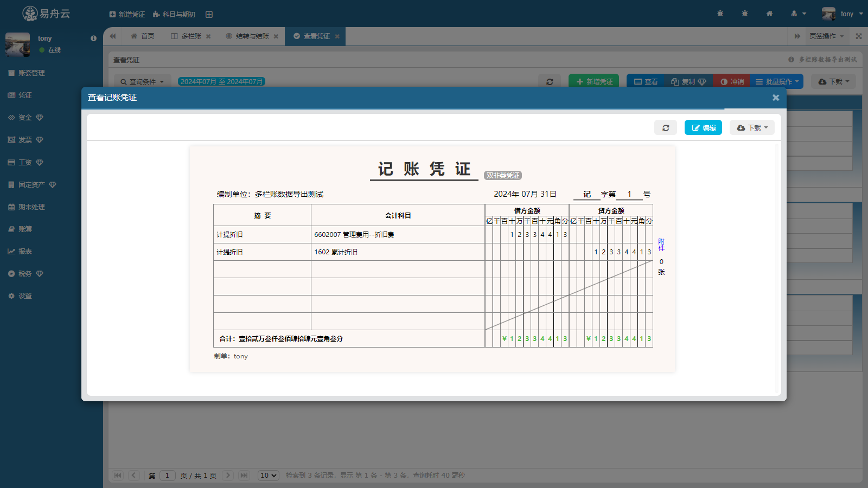
Task: Click the 附件 attachment link
Action: pyautogui.click(x=661, y=245)
